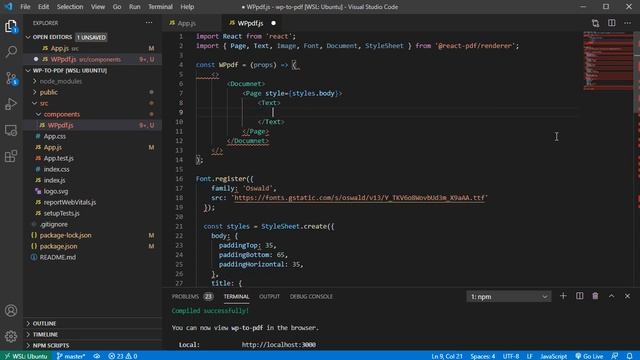
Task: Open the File menu
Action: (x=25, y=7)
